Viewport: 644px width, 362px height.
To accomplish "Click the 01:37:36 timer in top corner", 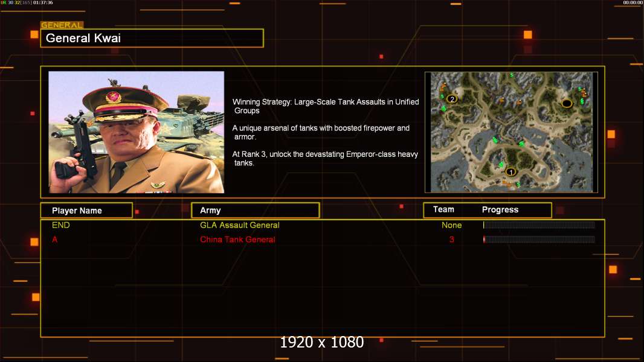I will (43, 2).
